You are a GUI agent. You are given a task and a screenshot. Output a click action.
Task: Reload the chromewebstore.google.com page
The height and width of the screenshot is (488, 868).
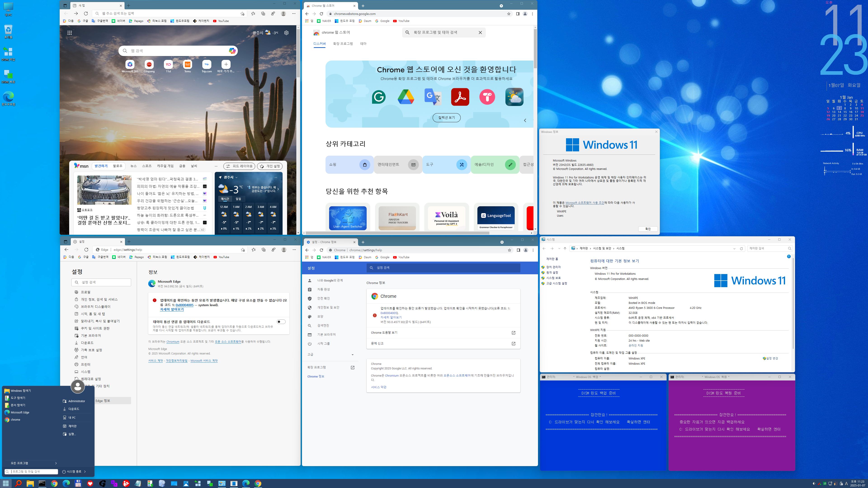[321, 14]
